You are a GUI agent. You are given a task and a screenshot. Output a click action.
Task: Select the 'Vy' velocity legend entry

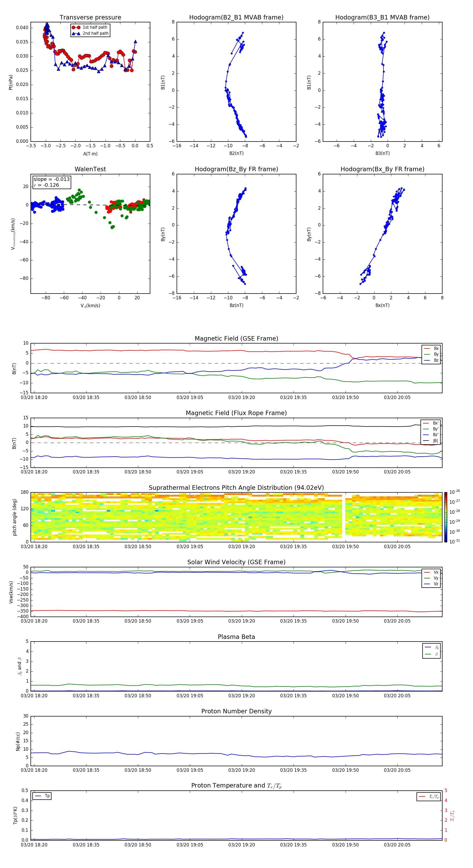(x=431, y=578)
